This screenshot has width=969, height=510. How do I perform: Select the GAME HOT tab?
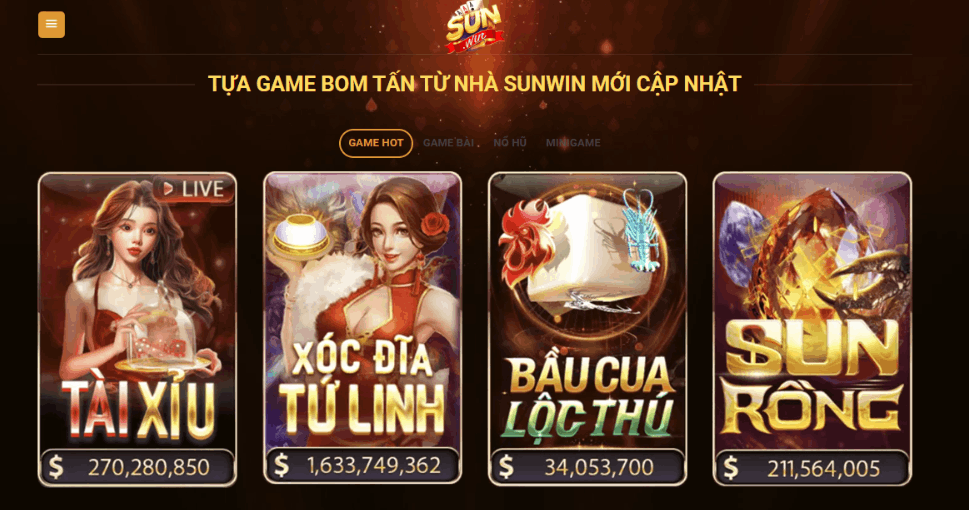[376, 143]
